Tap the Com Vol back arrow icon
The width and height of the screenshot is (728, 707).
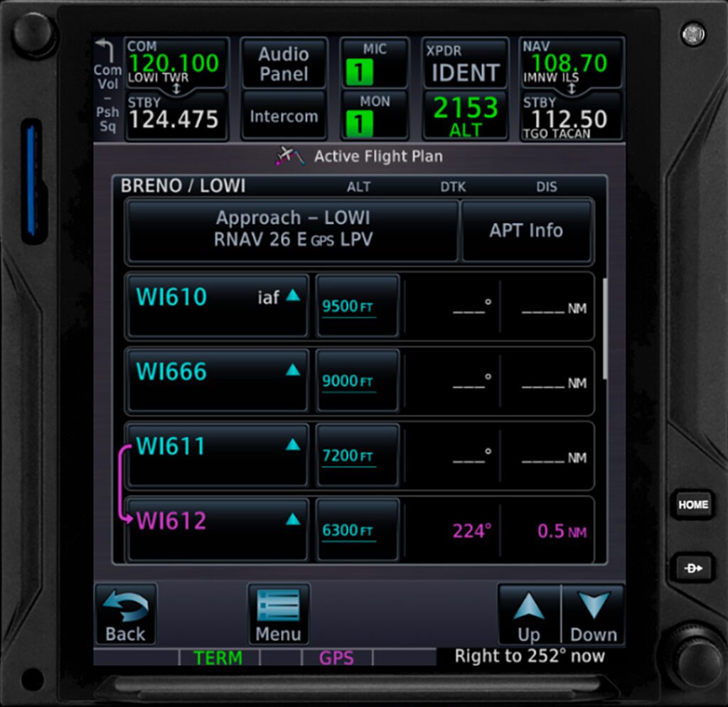(x=105, y=50)
